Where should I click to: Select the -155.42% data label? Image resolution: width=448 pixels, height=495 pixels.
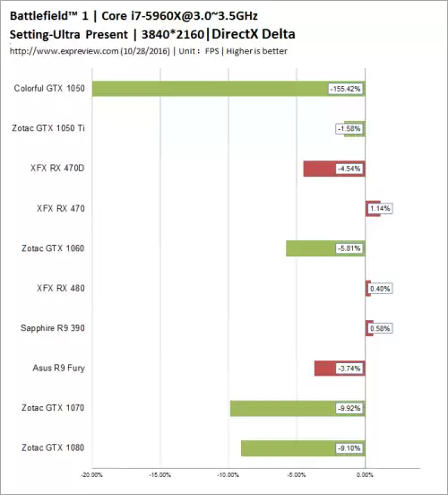(x=346, y=89)
